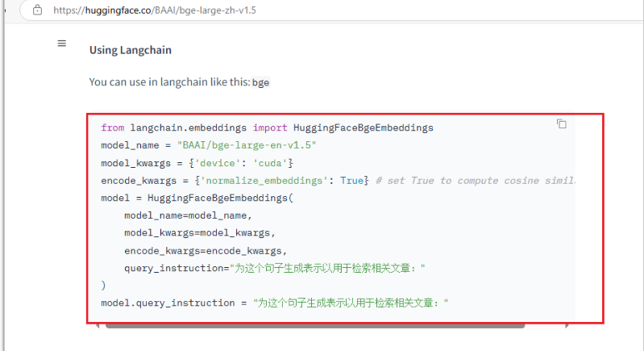Screen dimensions: 644x351
Task: Click the huggingface.co URL in address bar
Action: click(155, 10)
